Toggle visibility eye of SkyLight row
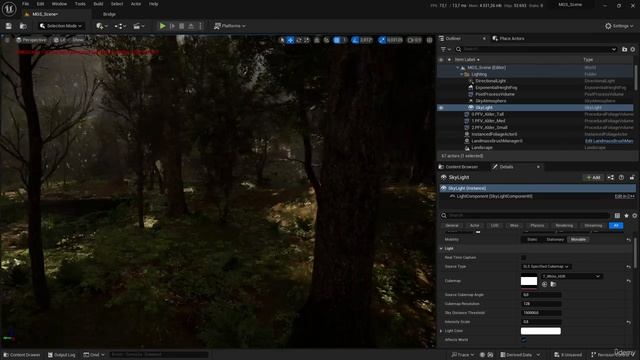The width and height of the screenshot is (640, 360). pos(441,108)
